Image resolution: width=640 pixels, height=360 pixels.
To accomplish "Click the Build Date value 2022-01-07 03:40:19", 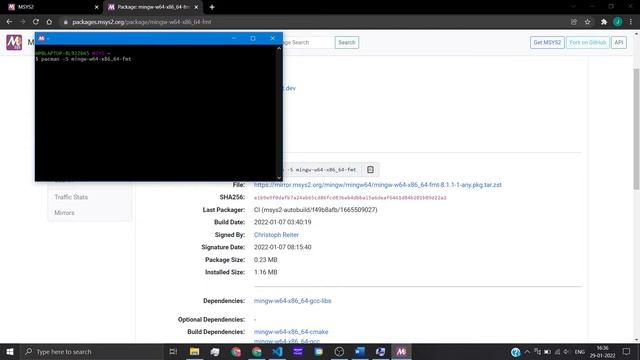I will 282,222.
